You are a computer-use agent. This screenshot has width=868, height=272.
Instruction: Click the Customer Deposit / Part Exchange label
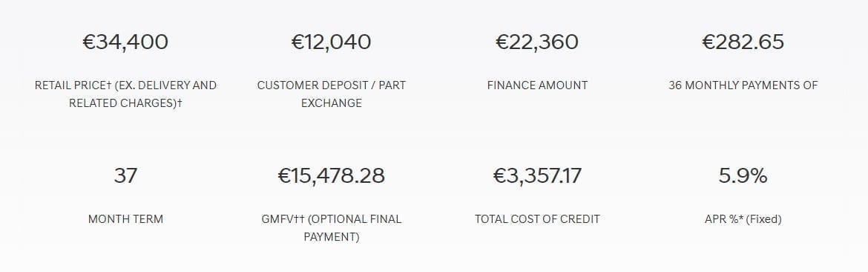click(x=331, y=94)
